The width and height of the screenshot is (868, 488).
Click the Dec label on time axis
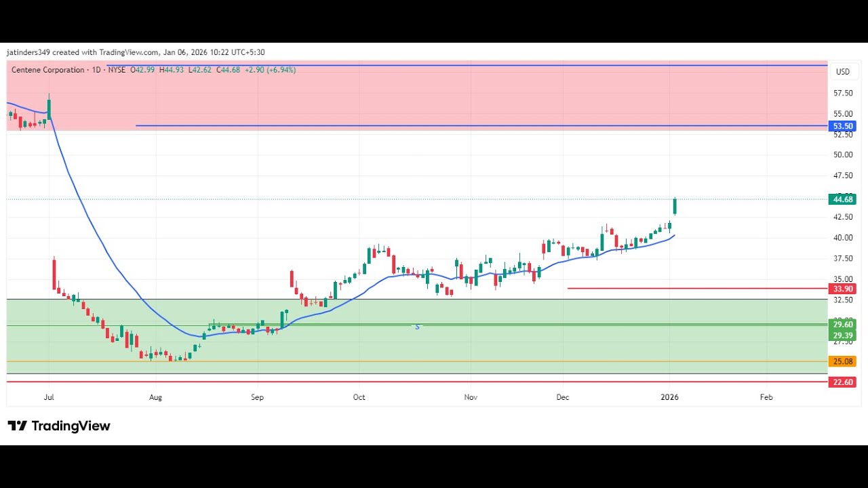[562, 397]
